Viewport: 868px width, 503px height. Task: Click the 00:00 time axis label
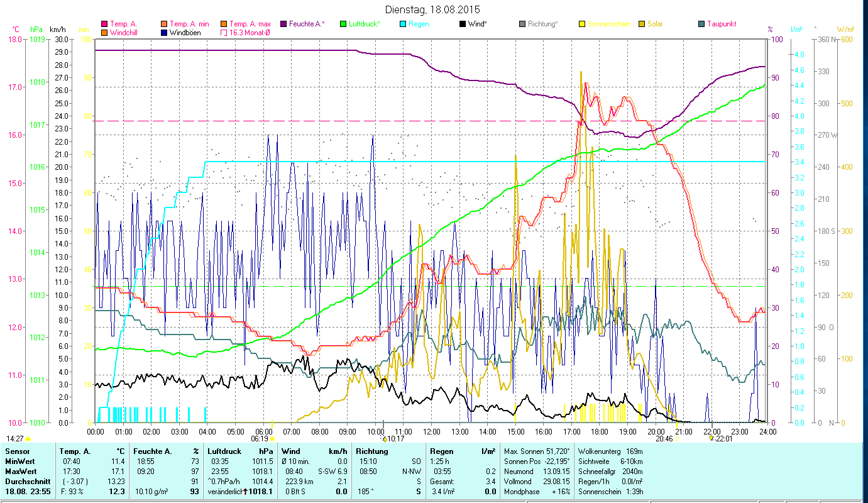[x=96, y=432]
